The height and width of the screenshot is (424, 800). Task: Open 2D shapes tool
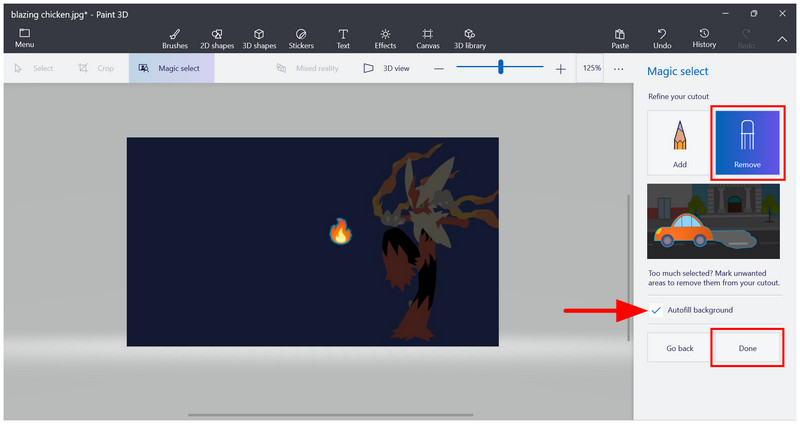pyautogui.click(x=217, y=38)
